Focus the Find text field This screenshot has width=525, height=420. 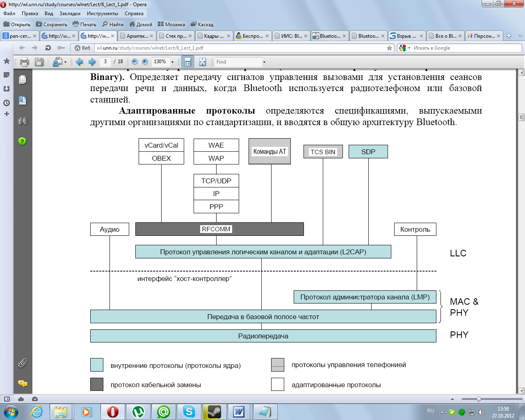point(238,62)
